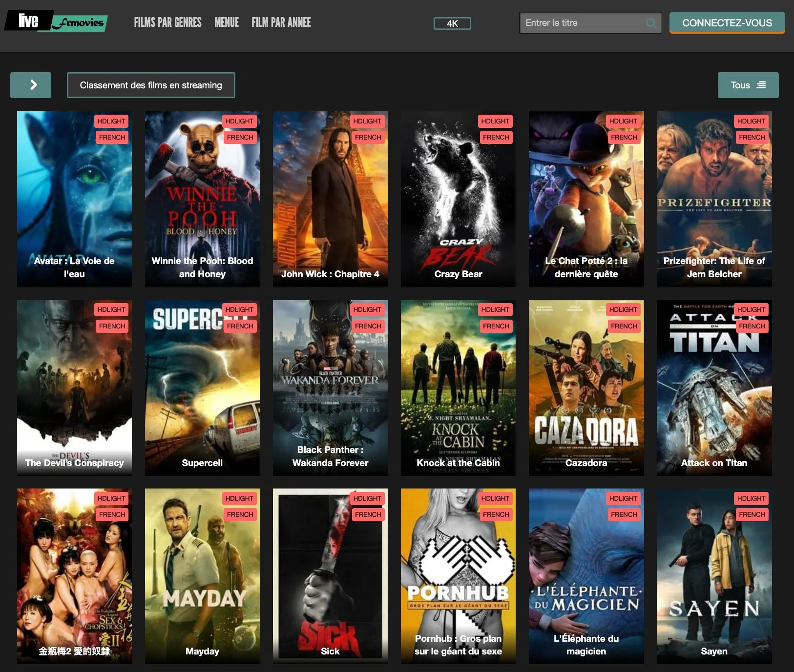
Task: Open Cazadora movie poster
Action: [586, 388]
